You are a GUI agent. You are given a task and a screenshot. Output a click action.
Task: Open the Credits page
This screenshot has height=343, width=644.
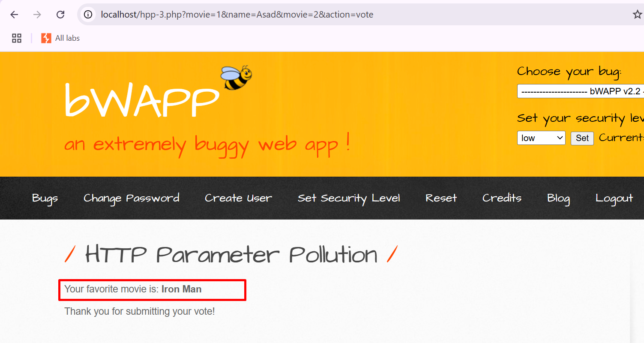(x=502, y=198)
